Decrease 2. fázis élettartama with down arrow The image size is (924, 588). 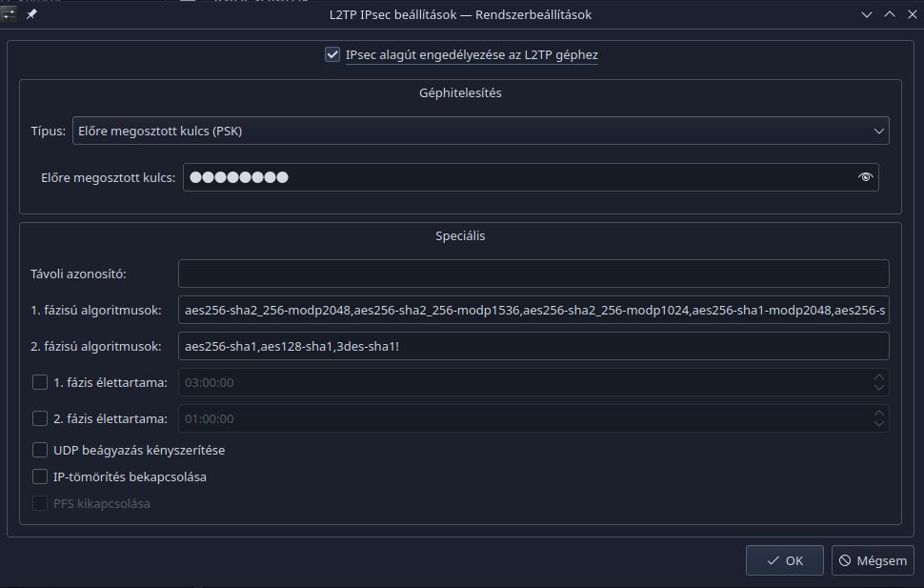pos(878,423)
